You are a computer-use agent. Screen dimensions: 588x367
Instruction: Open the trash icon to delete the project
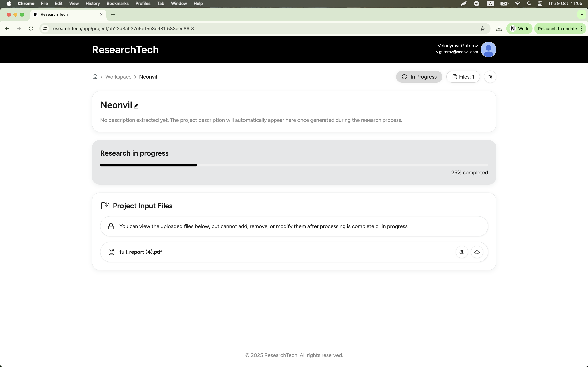click(490, 77)
